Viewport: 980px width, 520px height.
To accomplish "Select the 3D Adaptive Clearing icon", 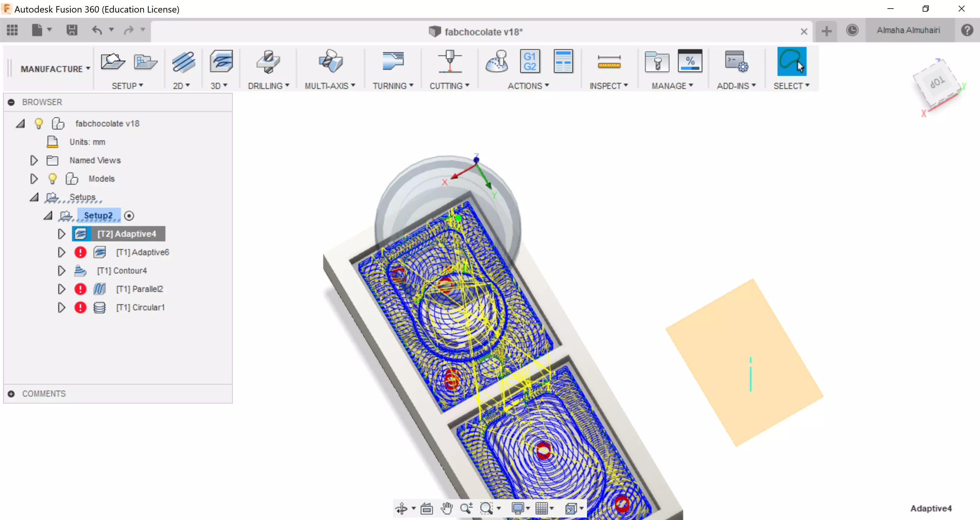I will [x=221, y=62].
